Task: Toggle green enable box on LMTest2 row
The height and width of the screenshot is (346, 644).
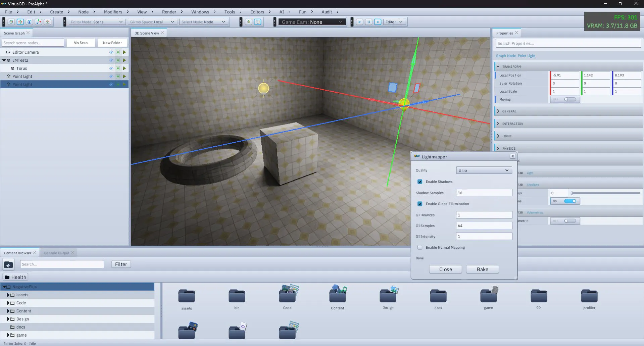Action: click(118, 60)
